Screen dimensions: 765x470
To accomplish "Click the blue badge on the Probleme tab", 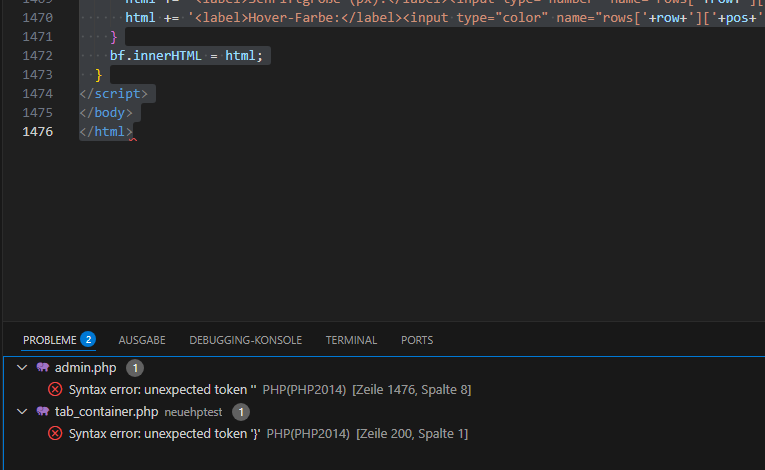I will (x=88, y=340).
